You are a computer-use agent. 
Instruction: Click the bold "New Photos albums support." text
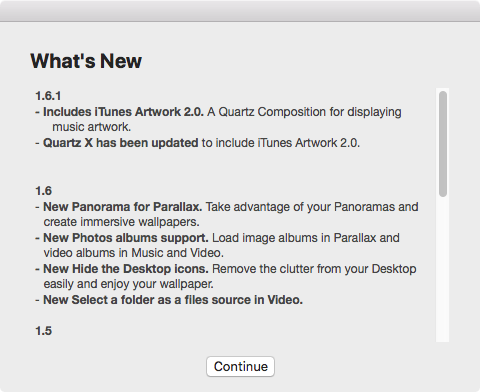tap(126, 238)
